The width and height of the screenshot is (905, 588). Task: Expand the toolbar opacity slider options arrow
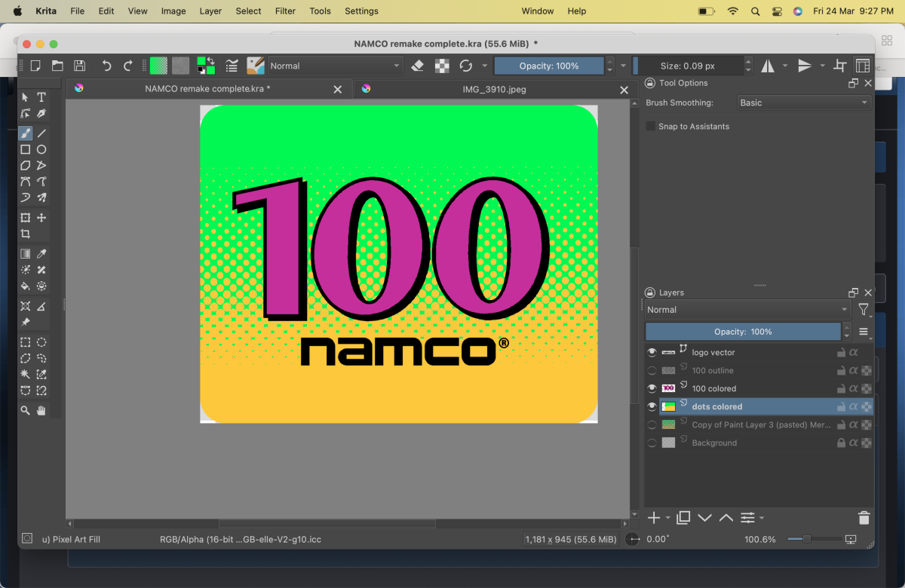pos(623,66)
